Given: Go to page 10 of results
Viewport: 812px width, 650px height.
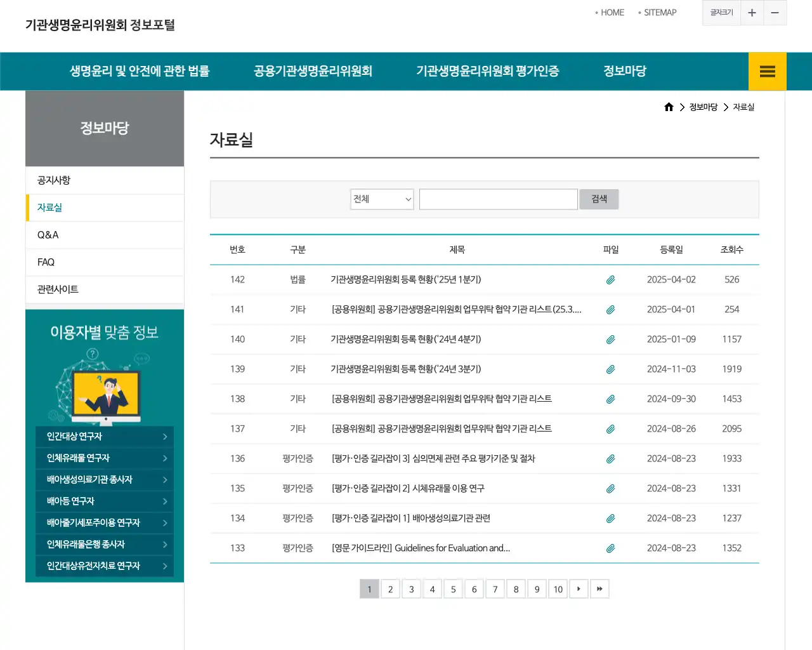Looking at the screenshot, I should (x=558, y=589).
